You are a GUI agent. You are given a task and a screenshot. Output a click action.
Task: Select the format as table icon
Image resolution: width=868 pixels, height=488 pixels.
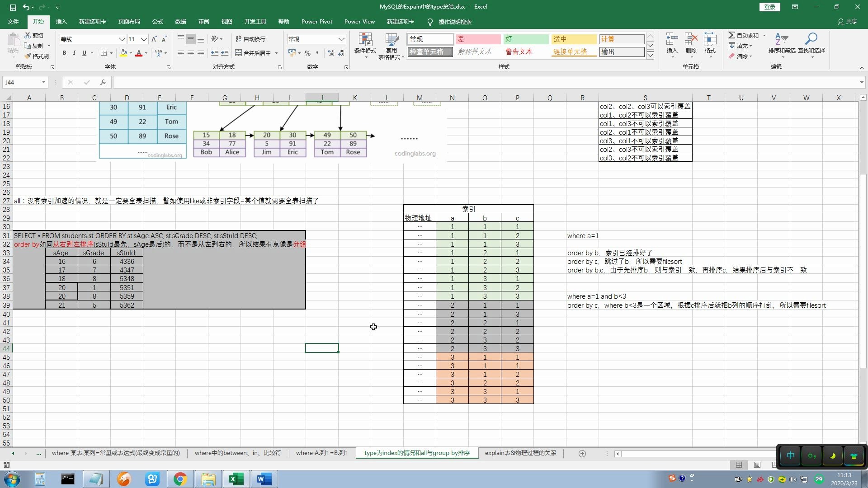pyautogui.click(x=391, y=47)
